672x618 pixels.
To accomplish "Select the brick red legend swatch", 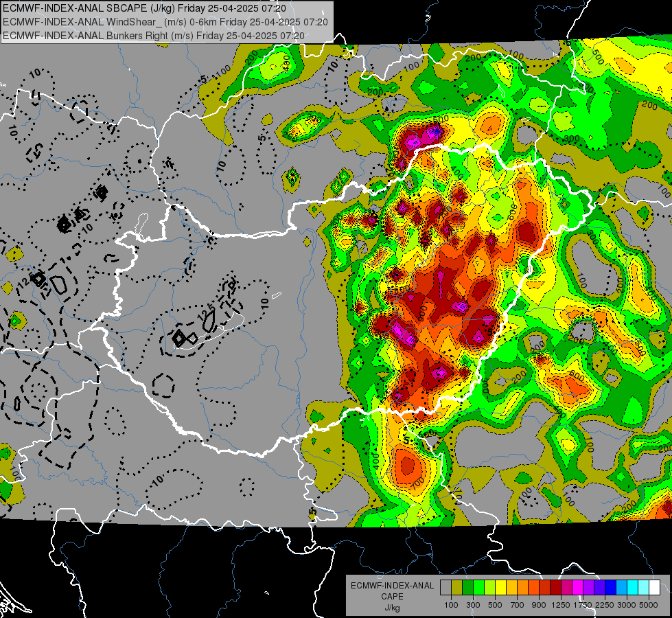I will 545,588.
